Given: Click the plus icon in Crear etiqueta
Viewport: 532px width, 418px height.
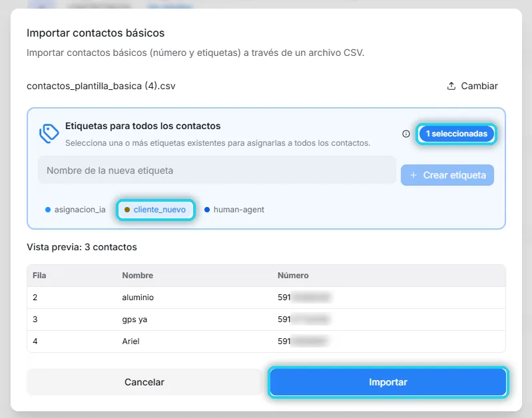Looking at the screenshot, I should (413, 175).
